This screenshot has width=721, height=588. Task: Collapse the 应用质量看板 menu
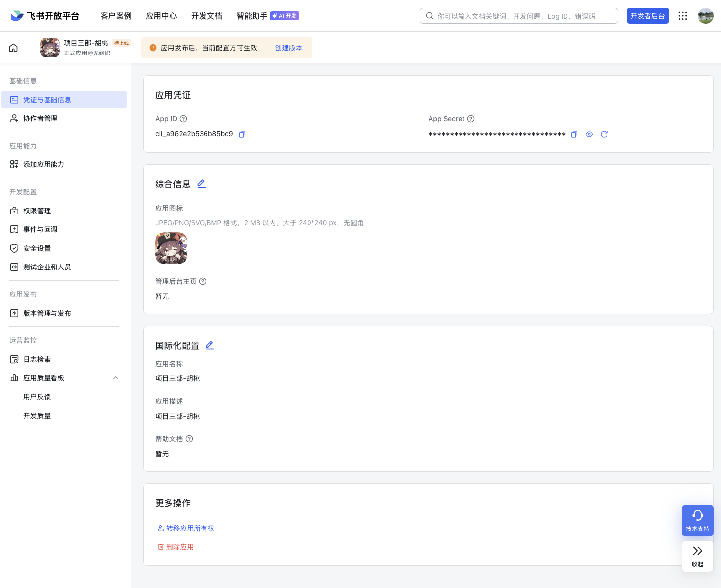click(116, 378)
